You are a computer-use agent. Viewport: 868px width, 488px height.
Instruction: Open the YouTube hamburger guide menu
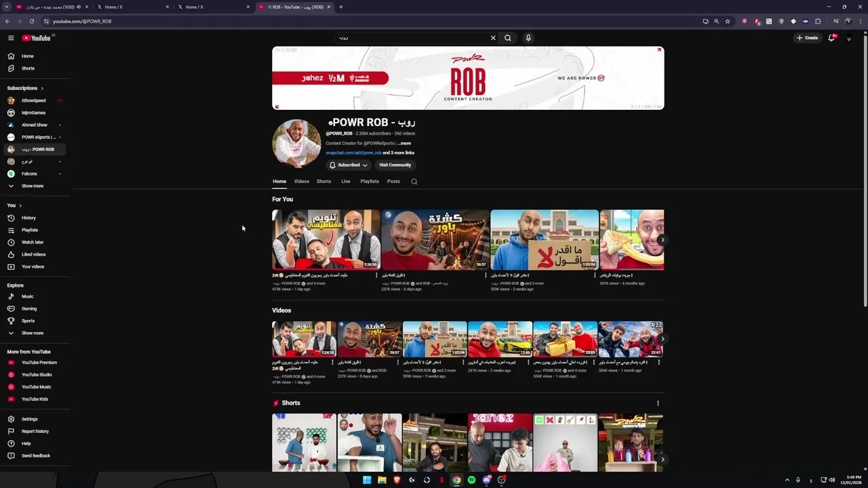click(x=11, y=38)
